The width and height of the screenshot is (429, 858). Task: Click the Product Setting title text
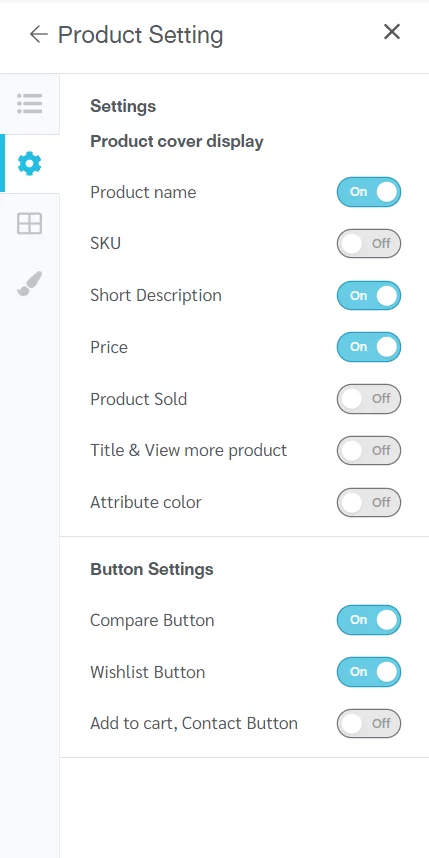pyautogui.click(x=141, y=35)
